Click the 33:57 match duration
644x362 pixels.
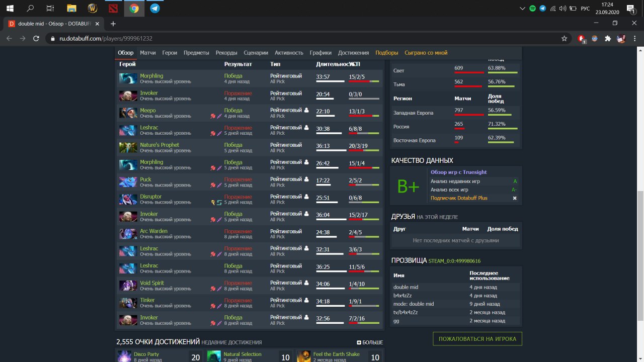coord(323,77)
